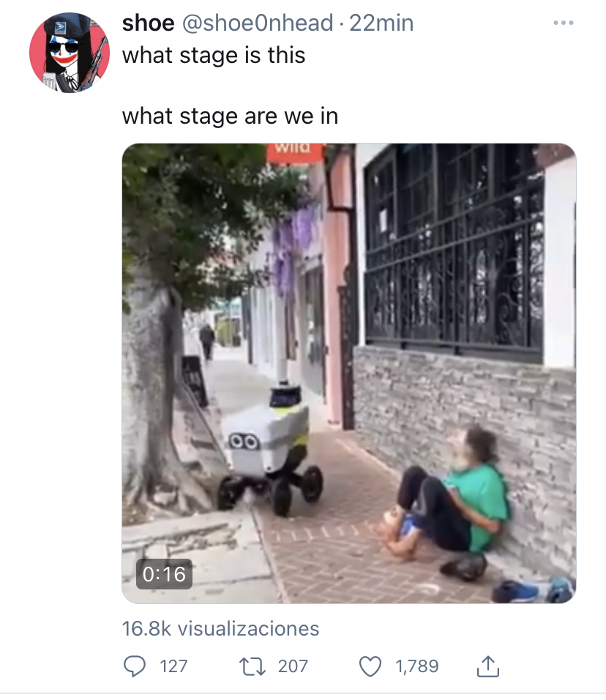Click the 16.8k visualizaciones view count
606x700 pixels.
pyautogui.click(x=221, y=628)
